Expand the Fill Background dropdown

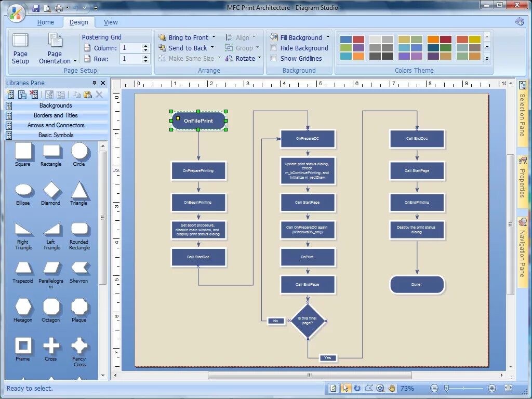(328, 37)
